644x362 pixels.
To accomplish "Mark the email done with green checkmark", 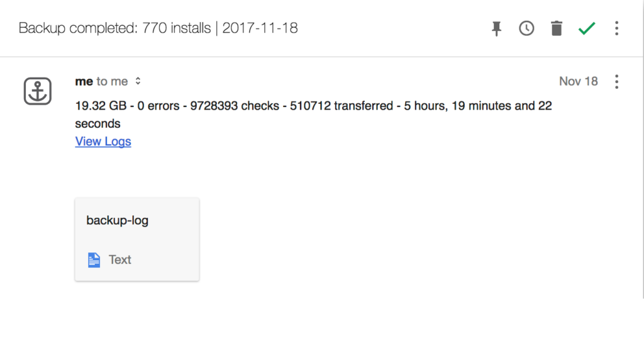I will (x=587, y=28).
